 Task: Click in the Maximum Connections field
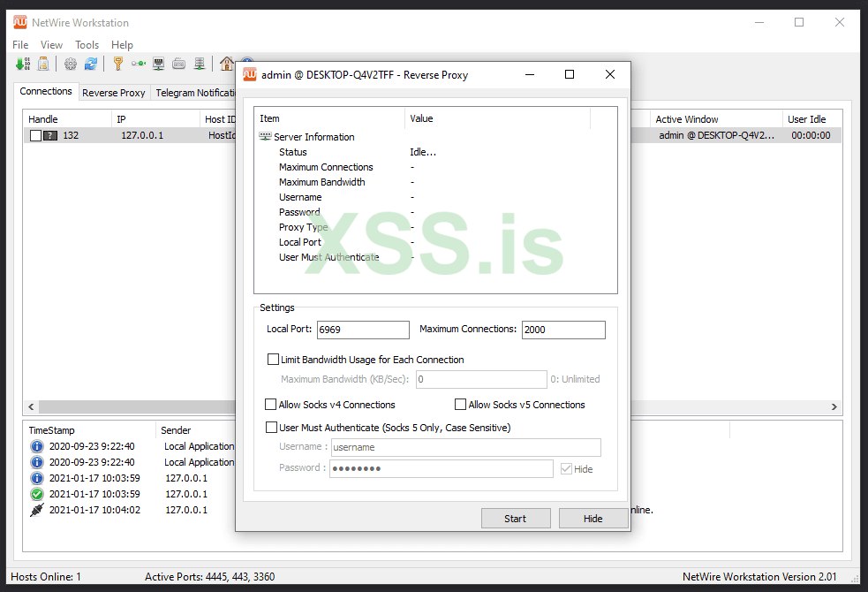point(563,330)
